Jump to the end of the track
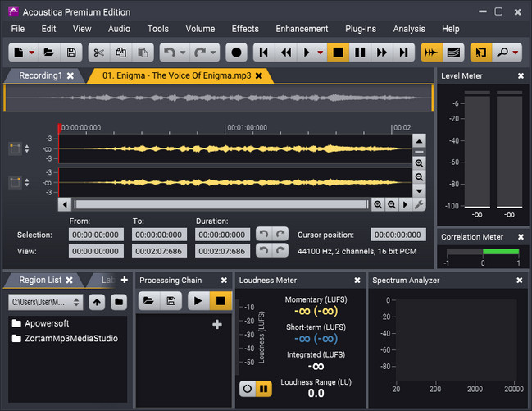Viewport: 532px width, 411px height. [x=402, y=53]
